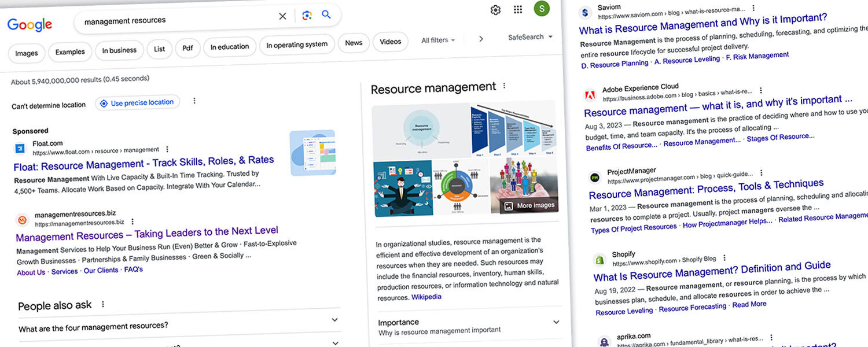This screenshot has width=868, height=347.
Task: Open the Services sitelink
Action: (x=64, y=271)
